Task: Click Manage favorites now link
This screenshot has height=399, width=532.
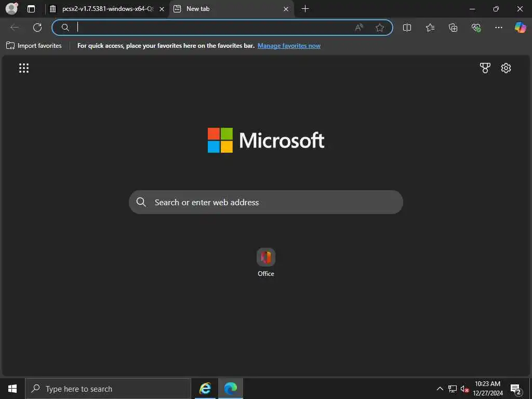Action: coord(289,46)
